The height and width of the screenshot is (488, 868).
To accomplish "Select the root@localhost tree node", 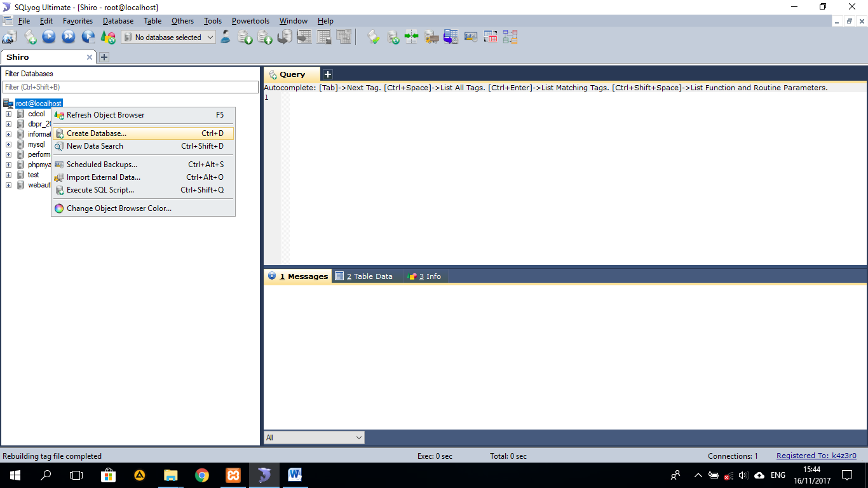I will (x=39, y=104).
